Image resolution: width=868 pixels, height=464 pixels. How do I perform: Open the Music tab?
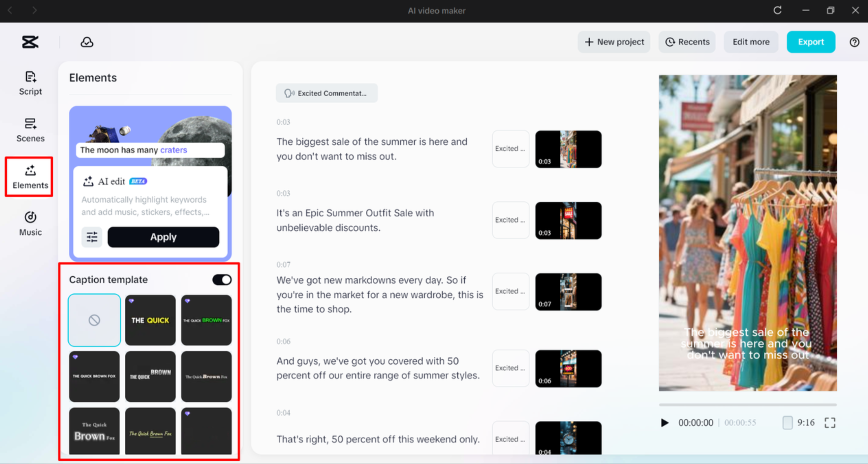pyautogui.click(x=30, y=223)
